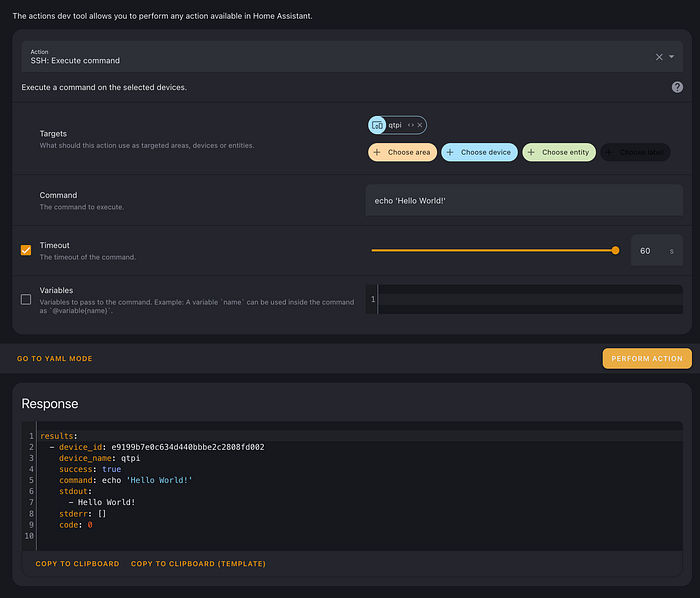
Task: Click the Timeout slider handle
Action: [x=615, y=250]
